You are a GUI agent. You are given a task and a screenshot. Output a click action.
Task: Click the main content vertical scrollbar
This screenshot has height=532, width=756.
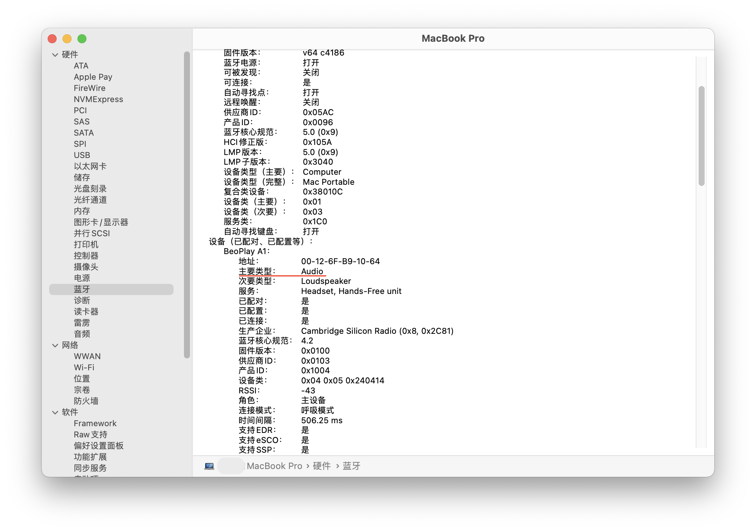tap(701, 136)
